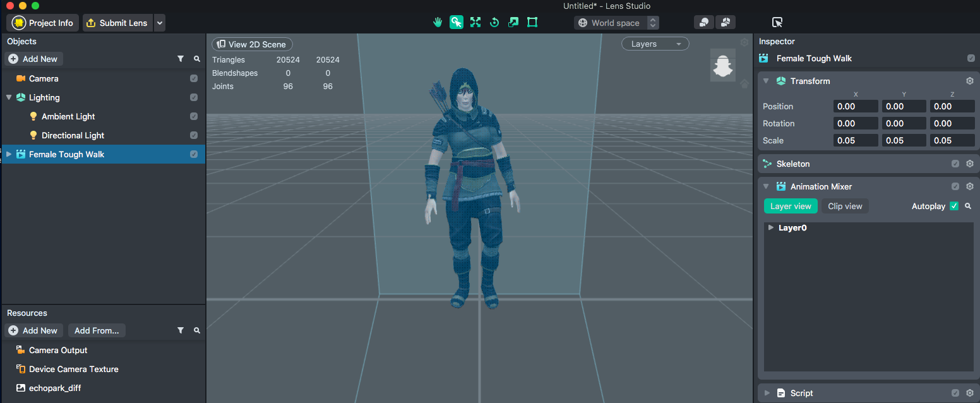The image size is (980, 403).
Task: Click Scale Z value field
Action: [x=952, y=140]
